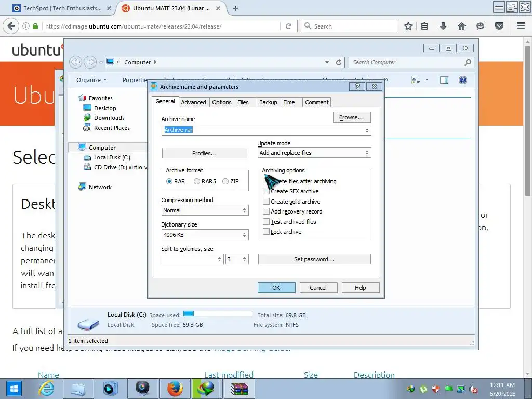
Task: Open Compression method dropdown
Action: point(205,210)
